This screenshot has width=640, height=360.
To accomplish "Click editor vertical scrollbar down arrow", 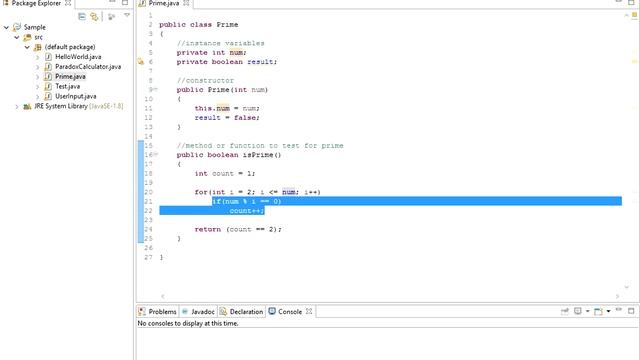I will tap(627, 287).
